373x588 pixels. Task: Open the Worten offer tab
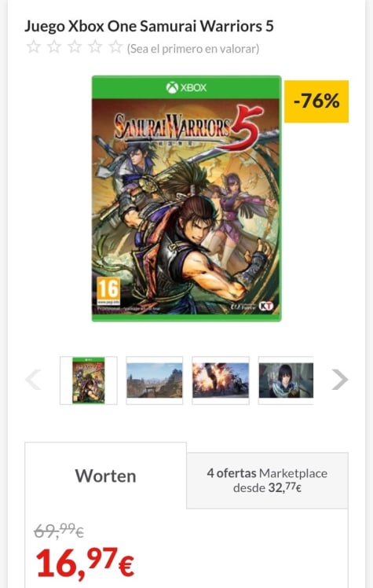[105, 476]
